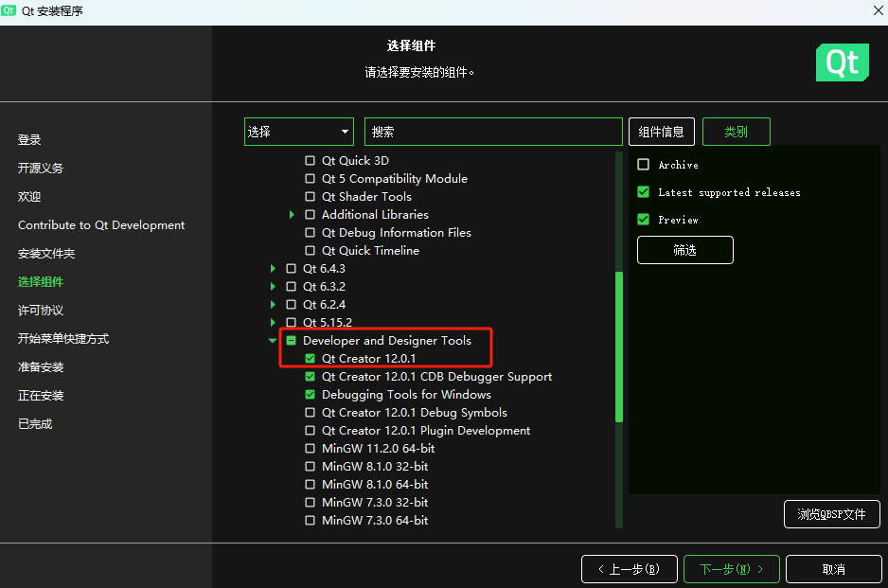Select the 选择组件 step in sidebar
The width and height of the screenshot is (888, 588).
point(41,281)
